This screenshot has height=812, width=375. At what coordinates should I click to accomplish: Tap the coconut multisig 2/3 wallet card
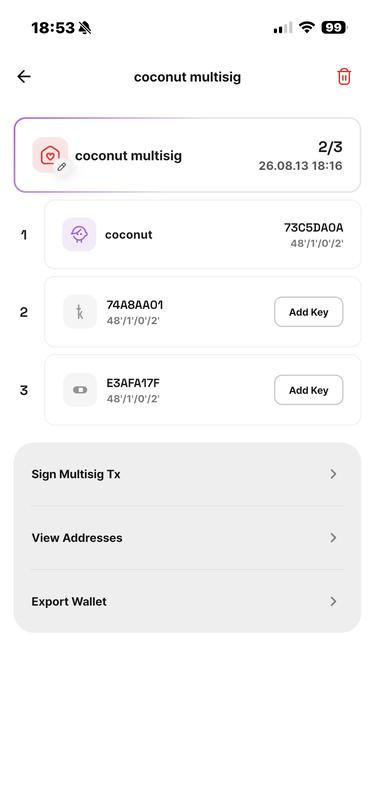[188, 155]
